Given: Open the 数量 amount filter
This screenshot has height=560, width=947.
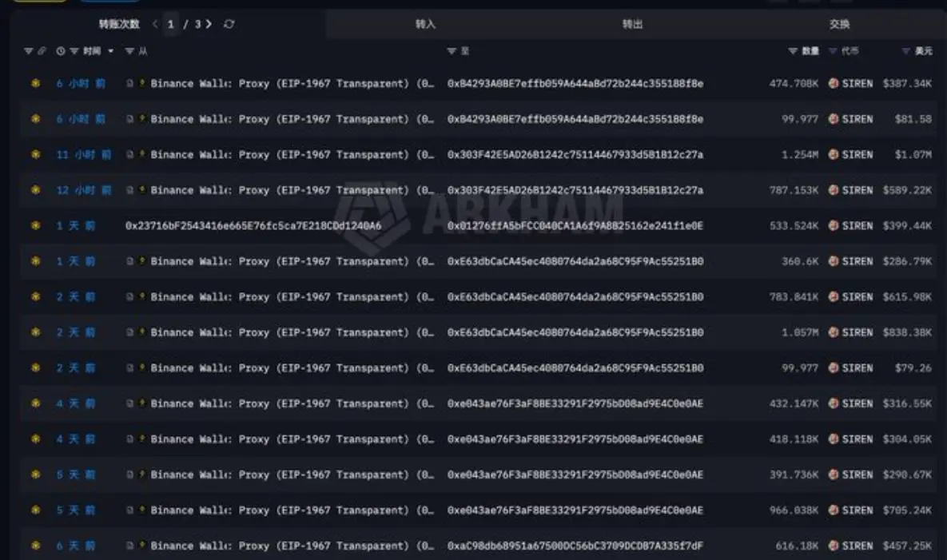Looking at the screenshot, I should coord(793,51).
